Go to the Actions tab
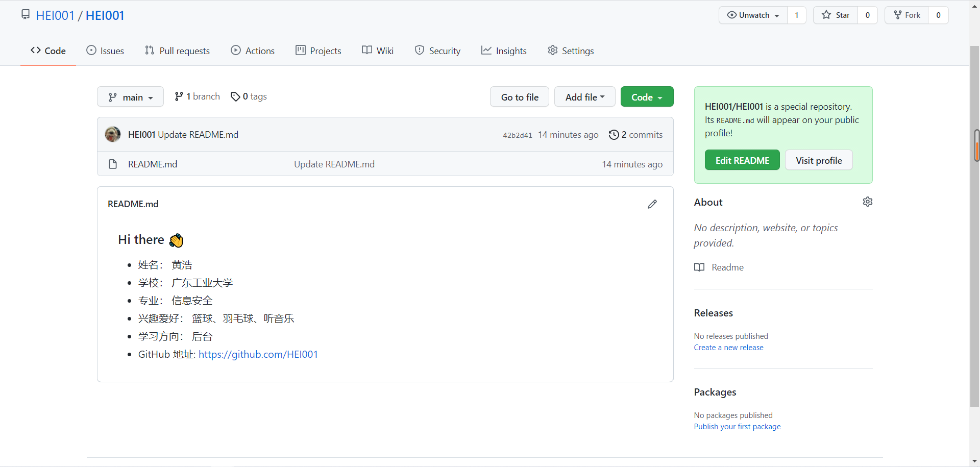The width and height of the screenshot is (980, 467). (253, 51)
